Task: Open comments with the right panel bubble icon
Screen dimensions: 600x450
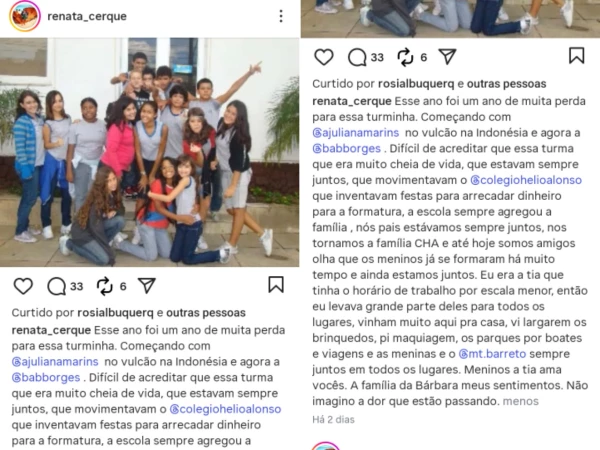Action: (357, 57)
